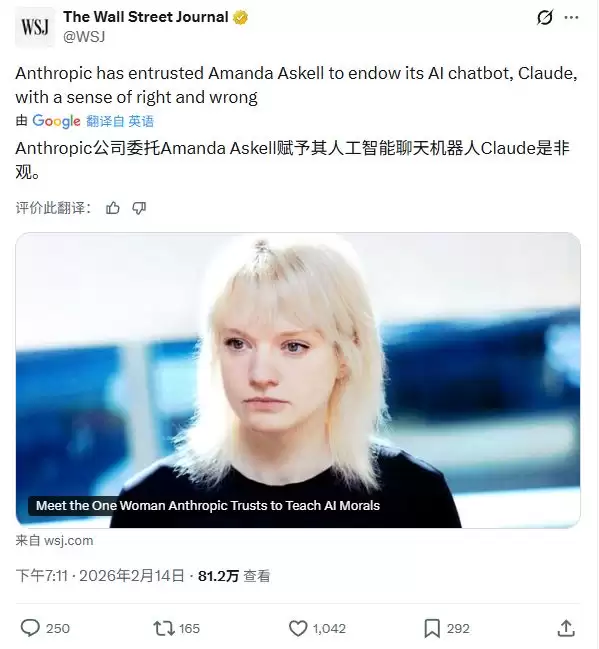Click the @WSJ handle
Screen dimensions: 599x649
point(84,37)
